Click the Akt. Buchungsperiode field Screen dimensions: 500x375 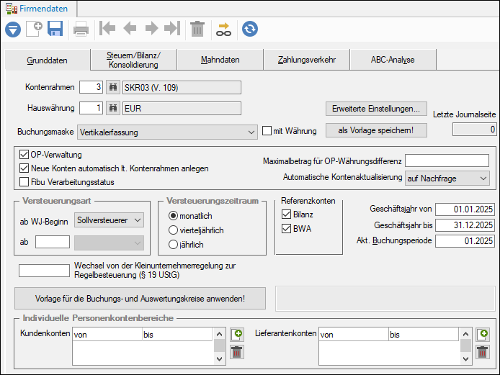(465, 241)
